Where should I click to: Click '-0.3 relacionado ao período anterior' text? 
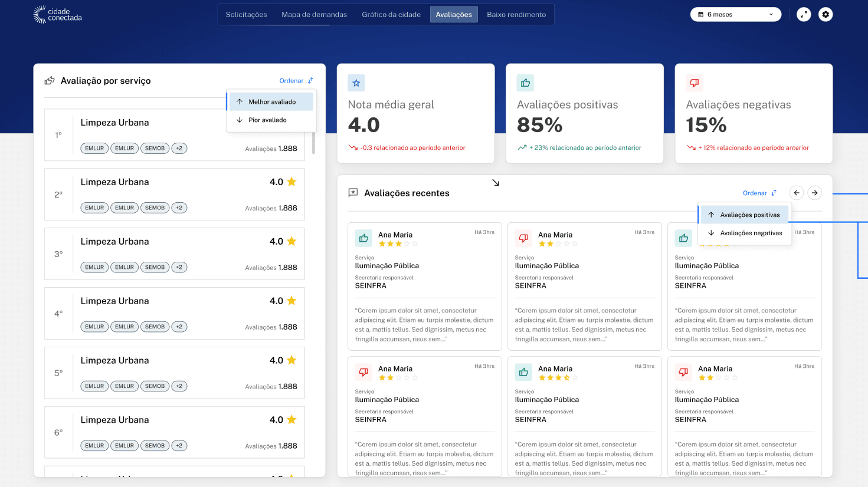413,147
